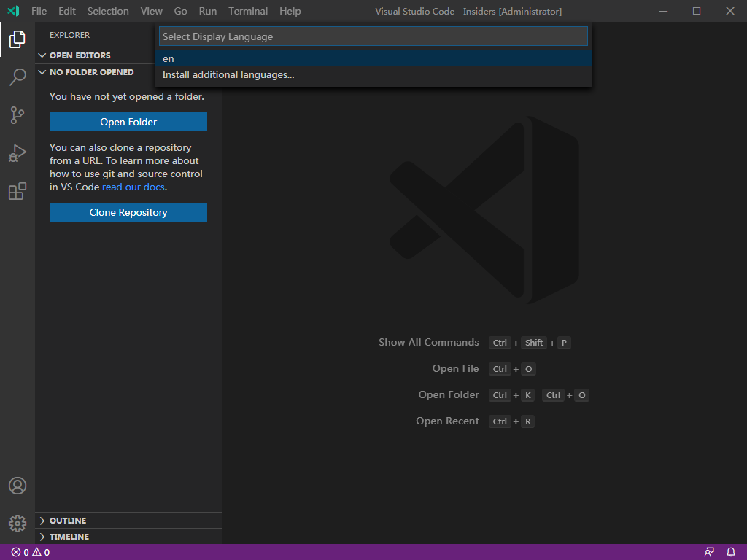The height and width of the screenshot is (560, 747).
Task: Click the Explorer panel title
Action: tap(69, 35)
